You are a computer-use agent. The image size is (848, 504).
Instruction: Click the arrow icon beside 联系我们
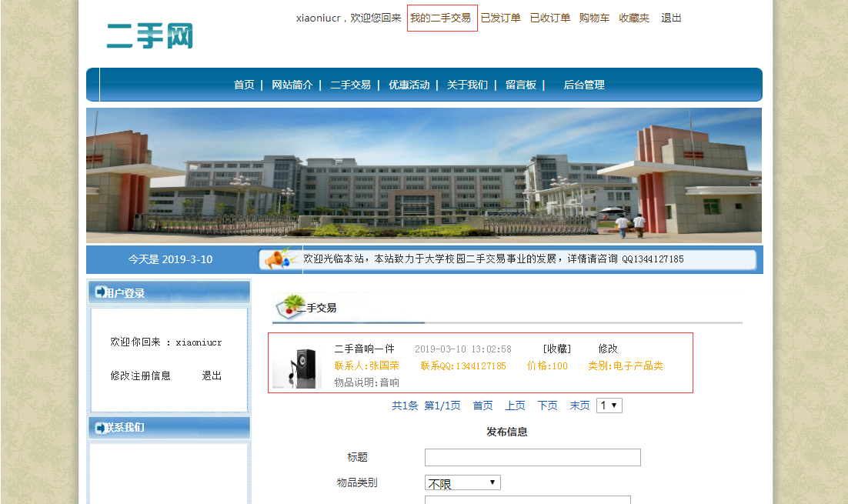[x=100, y=428]
